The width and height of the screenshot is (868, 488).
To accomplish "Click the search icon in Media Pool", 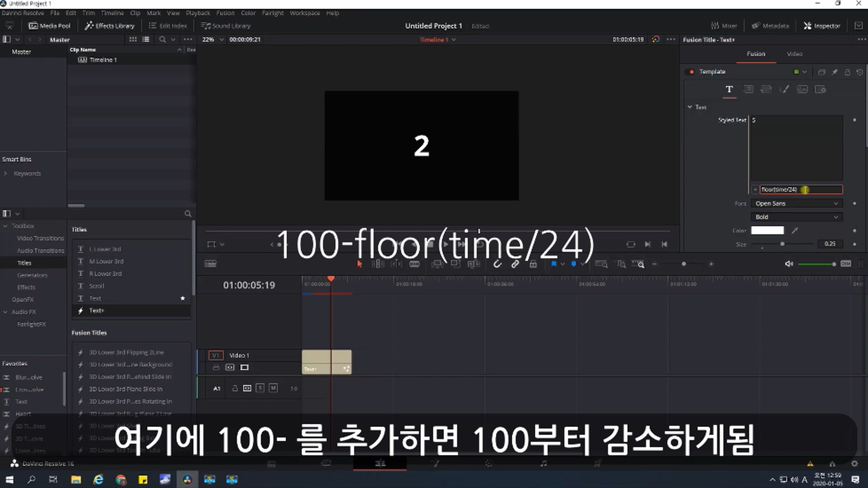I will coord(162,40).
